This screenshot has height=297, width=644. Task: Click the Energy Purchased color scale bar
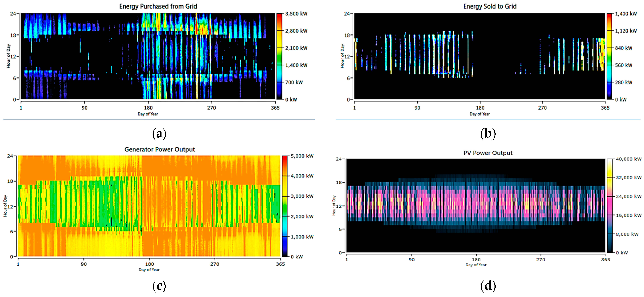[279, 56]
